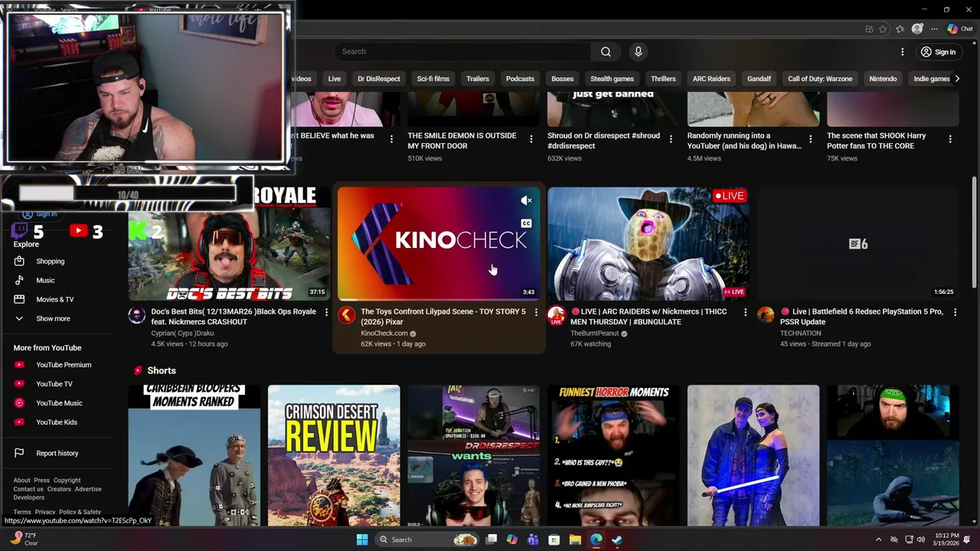The width and height of the screenshot is (980, 551).
Task: Open options for Randomly running into YouTuber short
Action: (x=810, y=139)
